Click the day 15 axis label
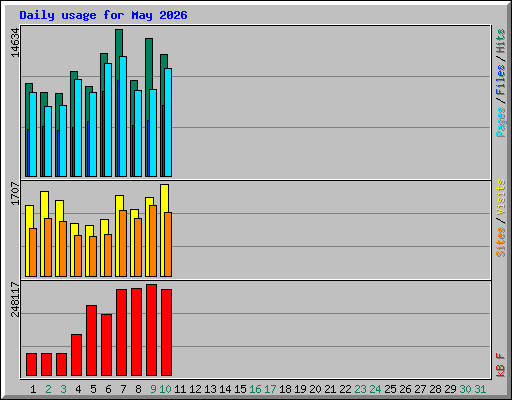 pyautogui.click(x=240, y=389)
